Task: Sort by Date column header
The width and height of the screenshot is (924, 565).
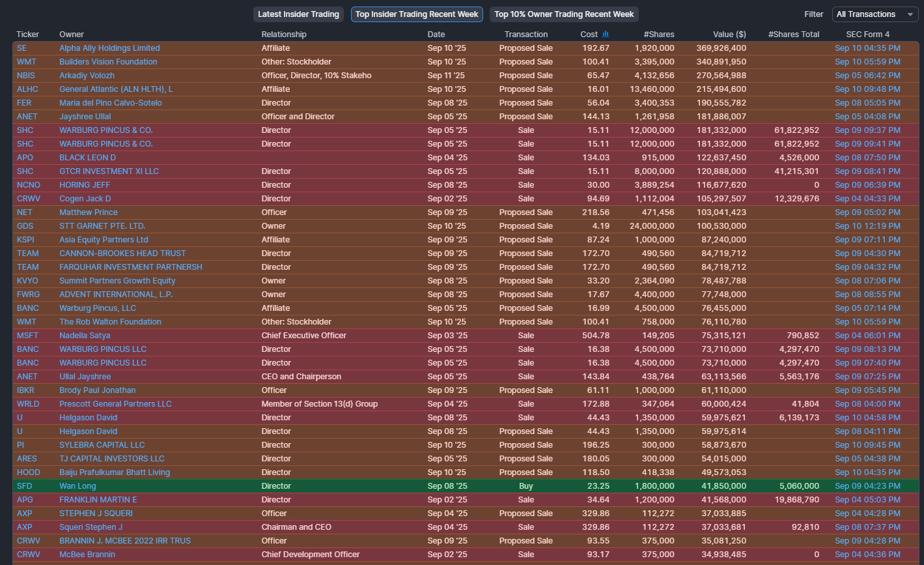Action: coord(436,35)
